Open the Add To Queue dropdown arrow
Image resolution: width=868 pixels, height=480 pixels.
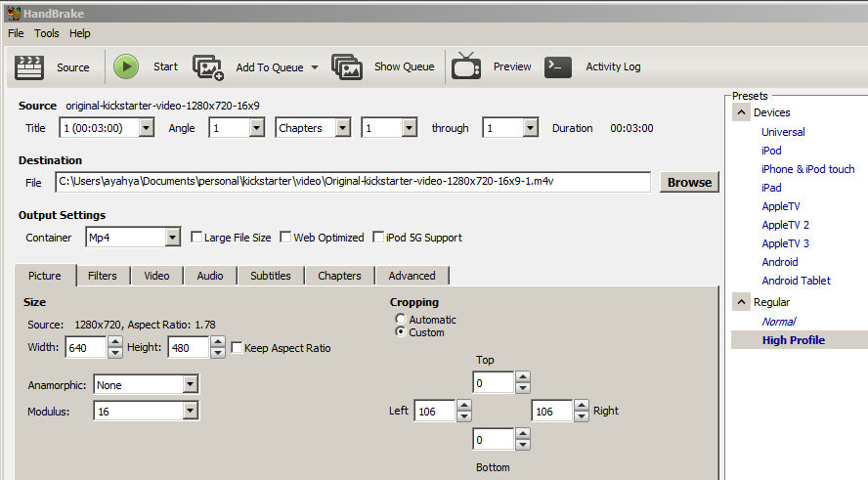coord(315,67)
